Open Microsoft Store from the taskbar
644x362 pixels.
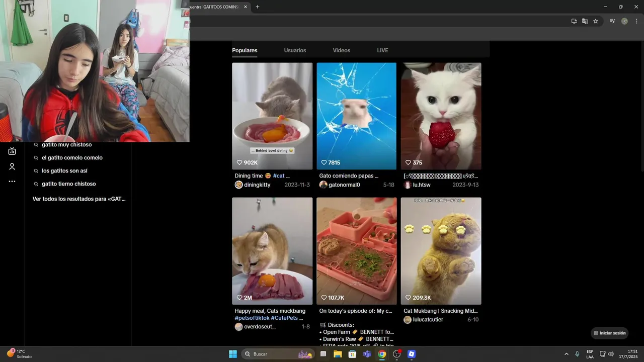pos(352,354)
